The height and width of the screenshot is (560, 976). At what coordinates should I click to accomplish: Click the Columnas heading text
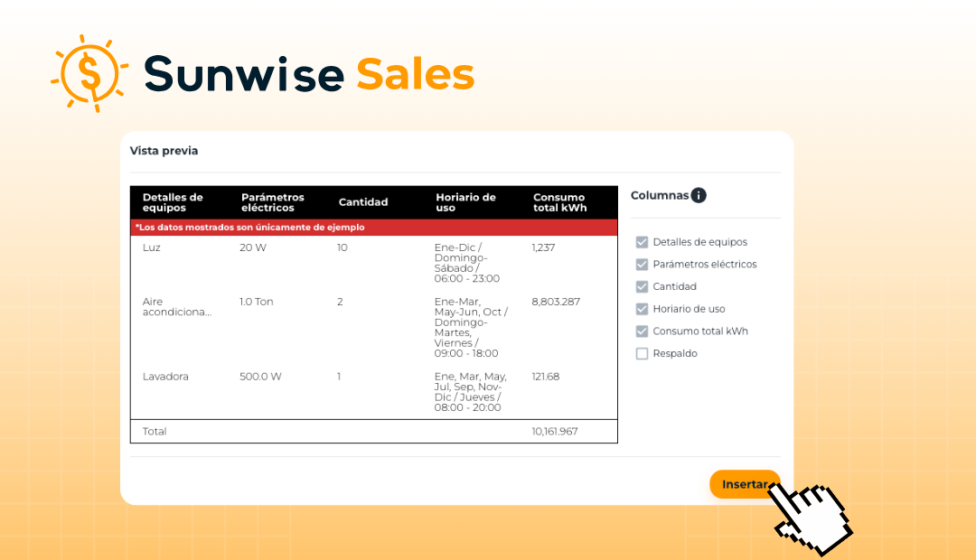tap(659, 195)
